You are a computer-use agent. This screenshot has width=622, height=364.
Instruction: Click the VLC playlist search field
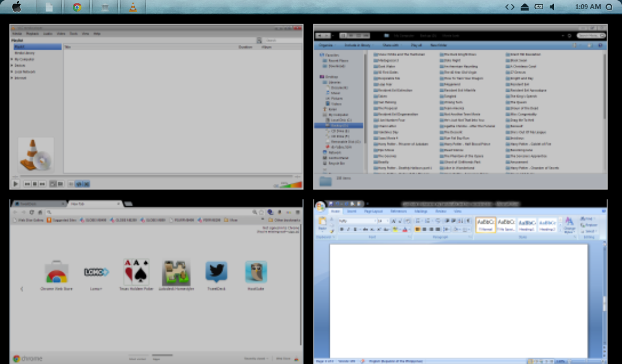point(283,40)
